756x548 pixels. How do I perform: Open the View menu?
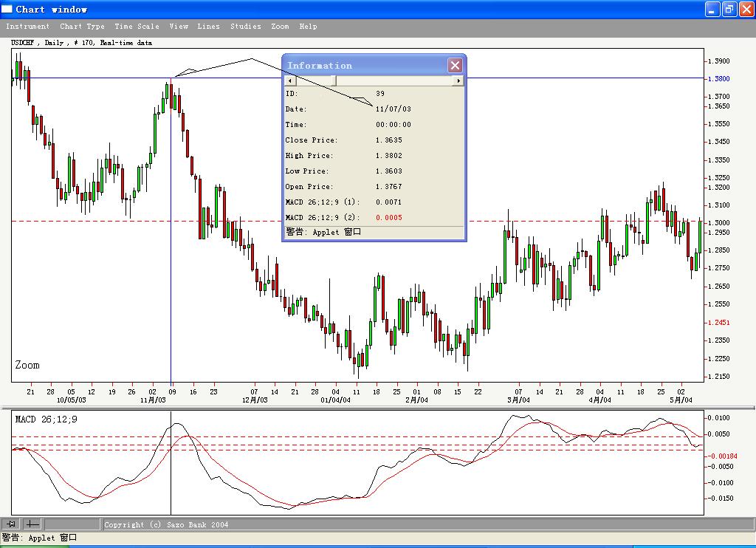179,27
